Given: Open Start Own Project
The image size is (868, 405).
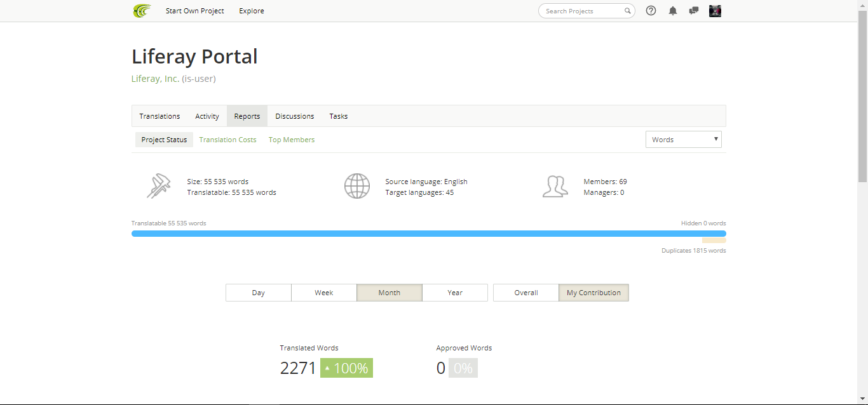Looking at the screenshot, I should [x=195, y=11].
